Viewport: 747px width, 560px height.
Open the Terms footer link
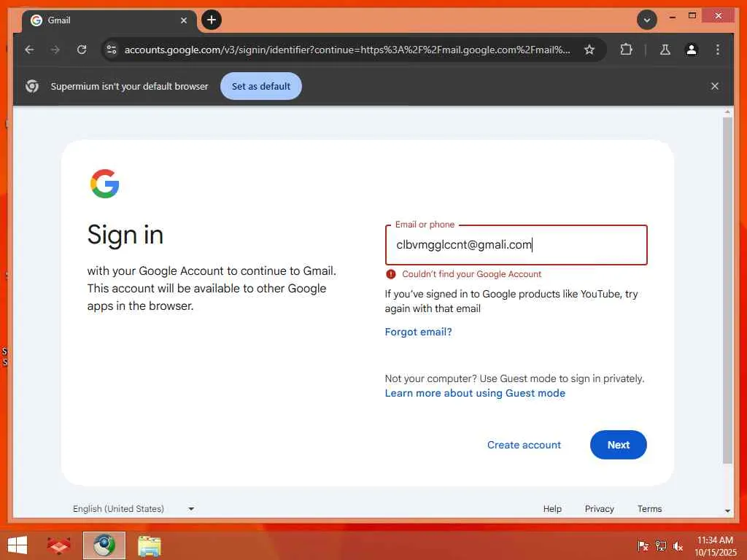coord(649,508)
